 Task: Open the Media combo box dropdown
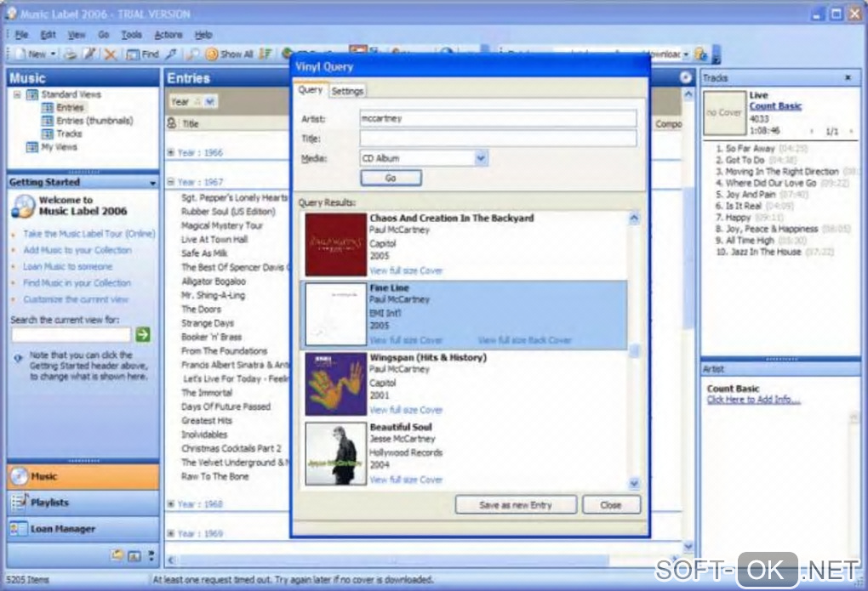point(481,158)
